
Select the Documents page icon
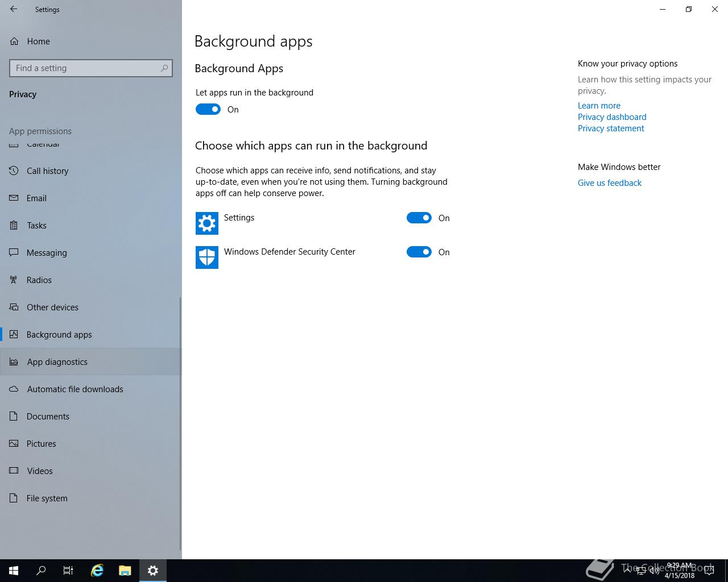14,416
